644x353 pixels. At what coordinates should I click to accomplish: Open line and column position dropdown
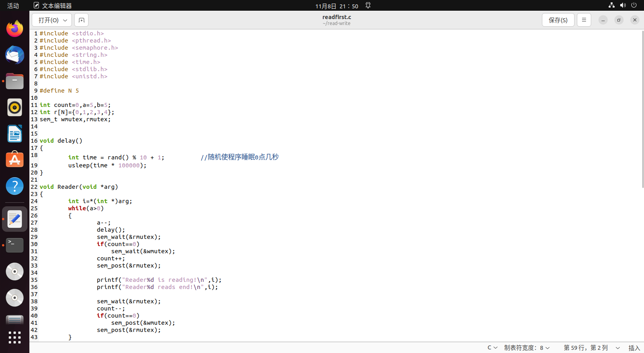(591, 347)
